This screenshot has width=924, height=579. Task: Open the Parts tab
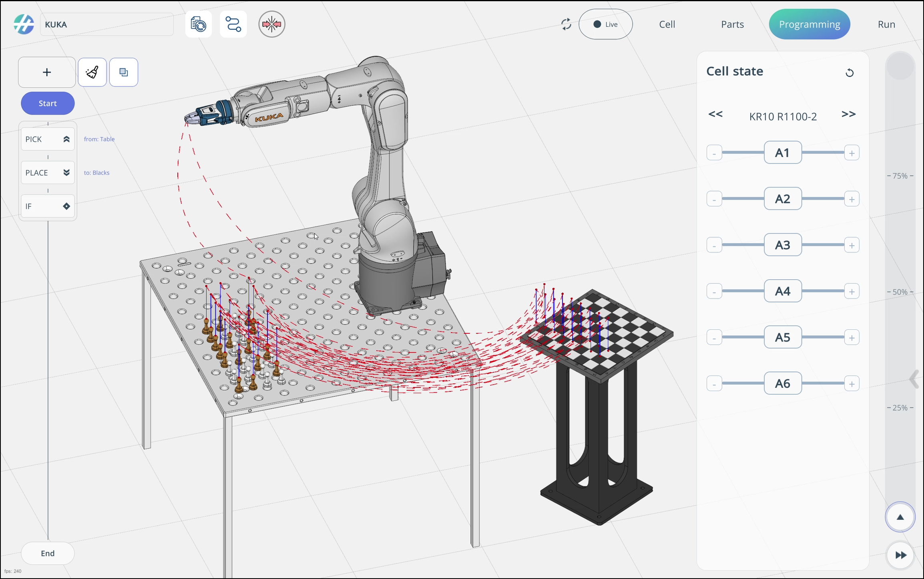tap(732, 24)
